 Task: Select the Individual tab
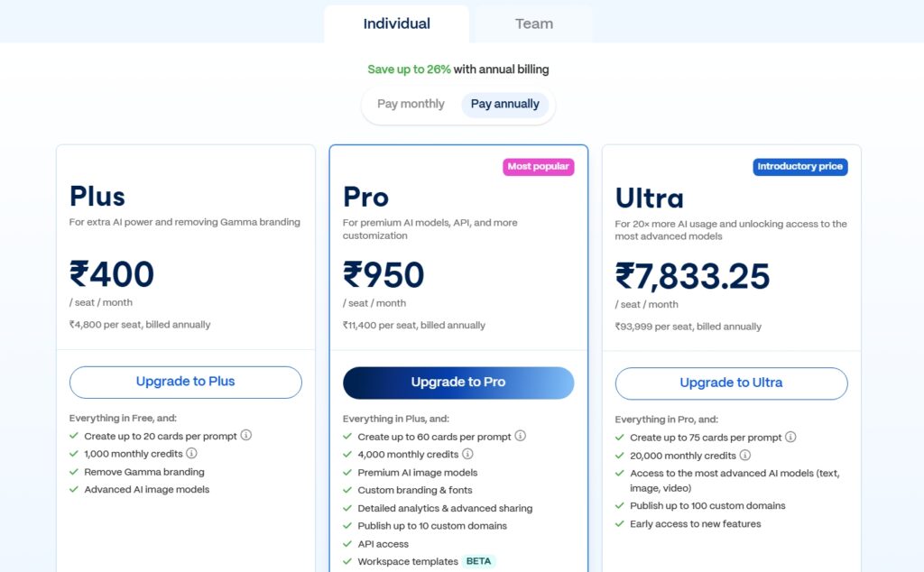396,23
